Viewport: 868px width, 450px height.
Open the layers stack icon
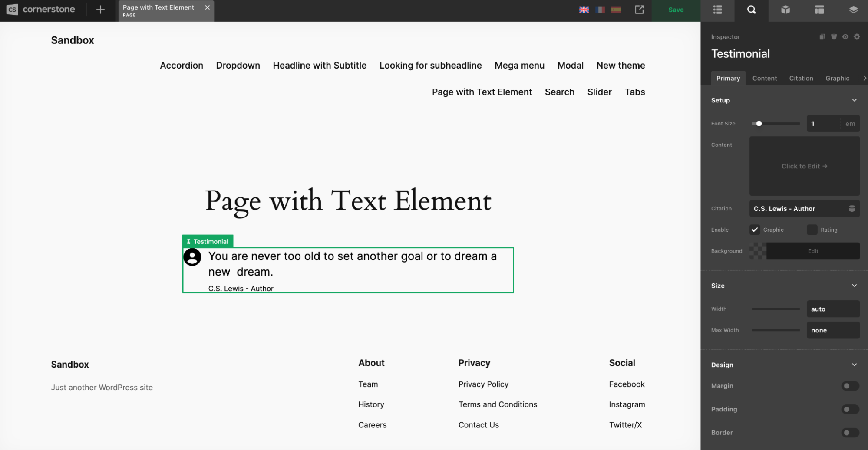click(853, 10)
